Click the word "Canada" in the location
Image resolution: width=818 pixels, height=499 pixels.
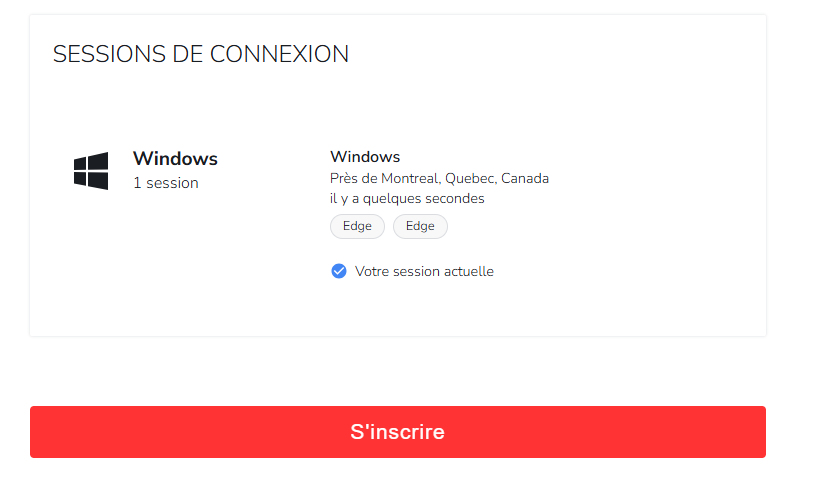click(525, 179)
